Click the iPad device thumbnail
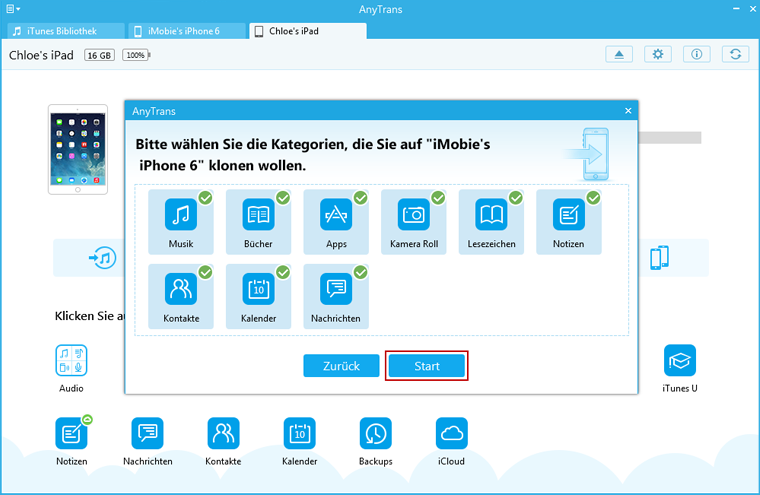 pyautogui.click(x=78, y=149)
